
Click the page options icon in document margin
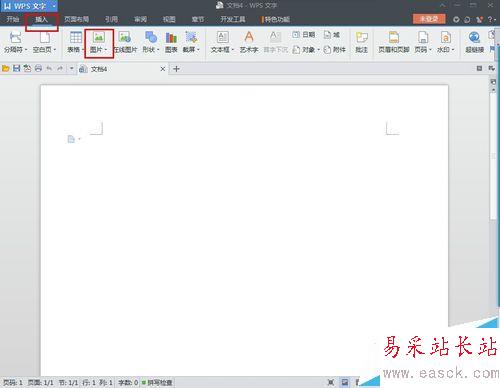click(x=71, y=139)
